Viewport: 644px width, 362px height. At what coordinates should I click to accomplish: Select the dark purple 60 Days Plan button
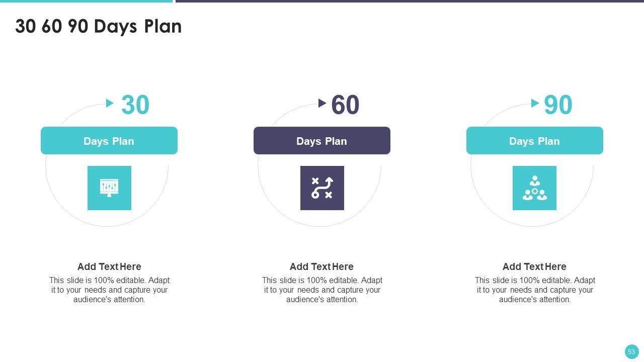coord(322,141)
